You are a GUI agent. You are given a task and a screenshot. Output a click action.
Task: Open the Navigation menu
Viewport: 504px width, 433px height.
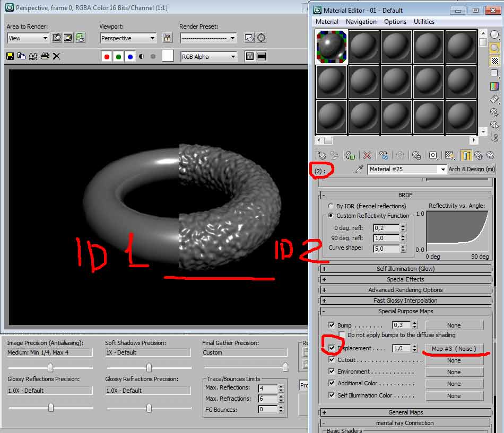tap(361, 22)
